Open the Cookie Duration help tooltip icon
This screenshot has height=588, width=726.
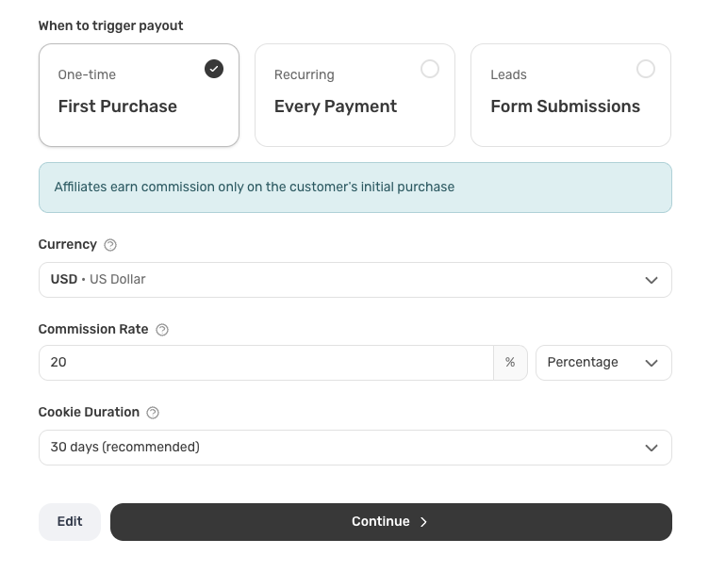point(153,413)
